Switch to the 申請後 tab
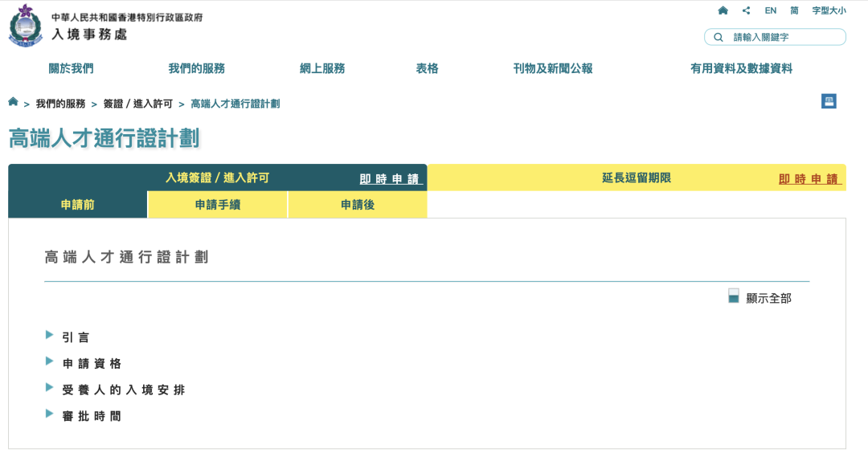The width and height of the screenshot is (868, 457). pyautogui.click(x=357, y=205)
